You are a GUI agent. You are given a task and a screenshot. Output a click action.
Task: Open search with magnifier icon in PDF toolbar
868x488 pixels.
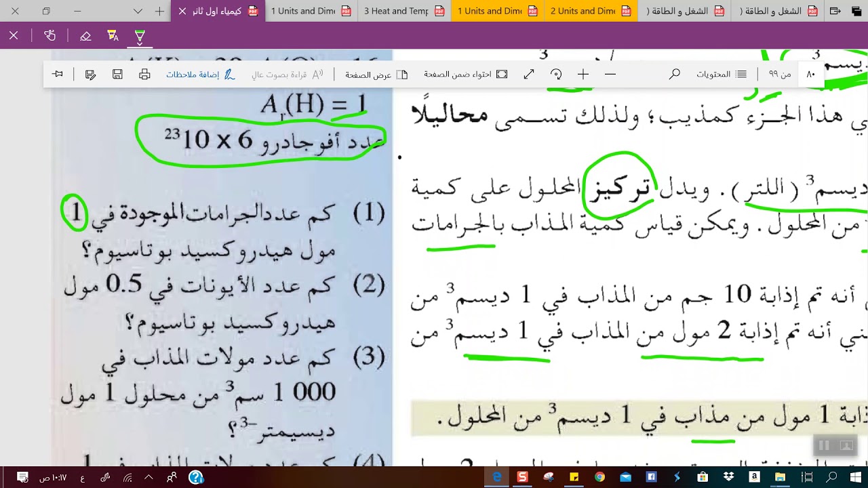click(675, 75)
